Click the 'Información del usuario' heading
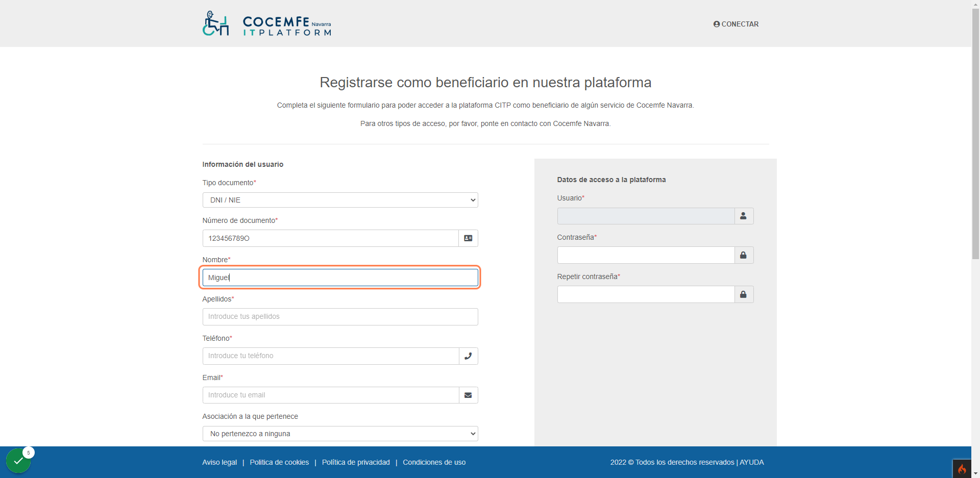 tap(243, 164)
